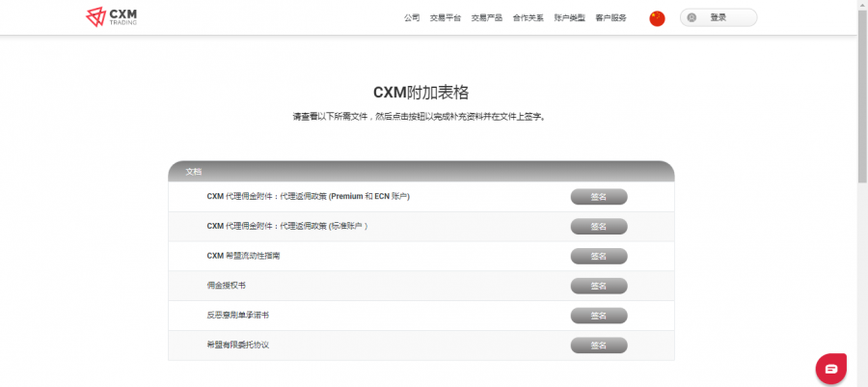Click the Premium 和 ECN 账户 document title
Image resolution: width=868 pixels, height=387 pixels.
(309, 197)
